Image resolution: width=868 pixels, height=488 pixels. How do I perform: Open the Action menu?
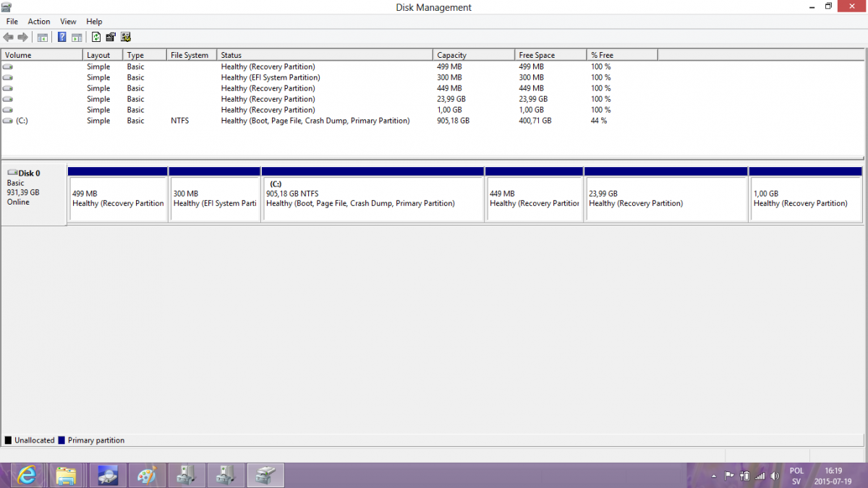[x=39, y=22]
